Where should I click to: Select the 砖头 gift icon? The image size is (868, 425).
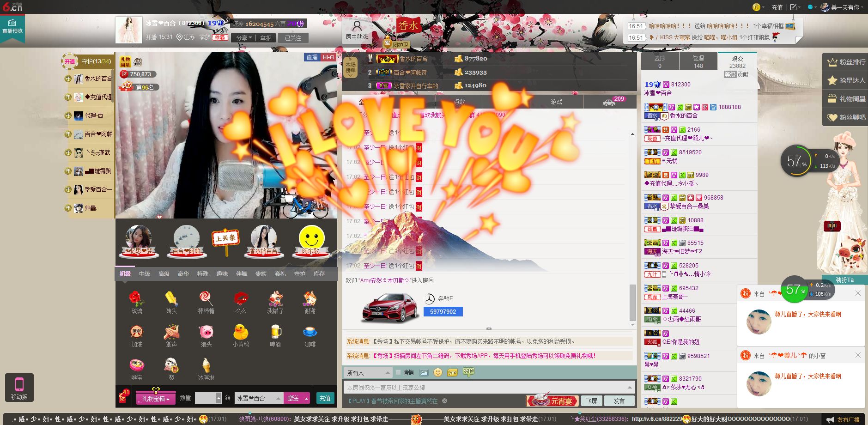click(x=171, y=299)
